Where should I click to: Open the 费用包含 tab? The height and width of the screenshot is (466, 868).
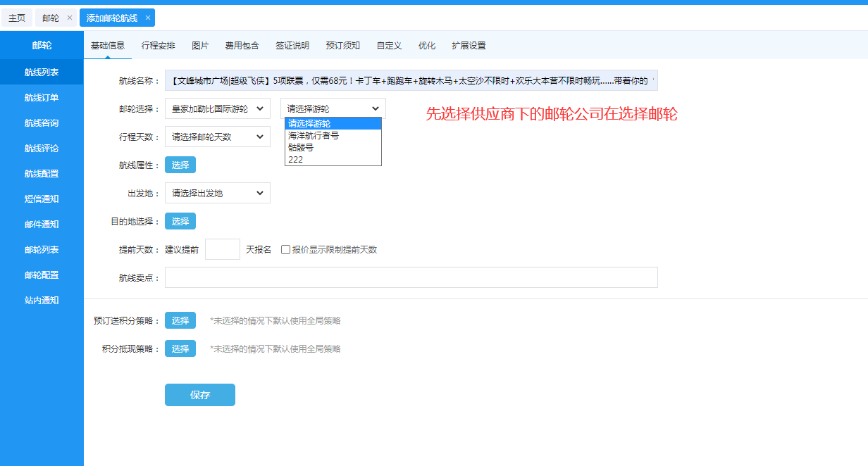(242, 46)
